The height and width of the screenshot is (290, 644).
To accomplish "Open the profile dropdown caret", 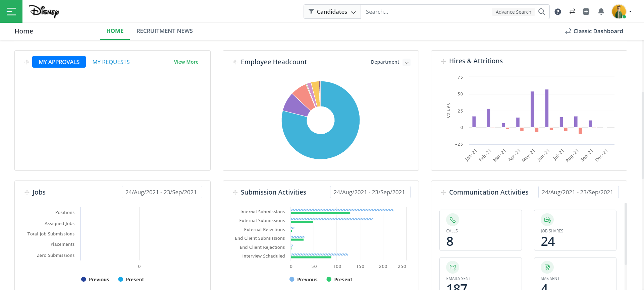I will click(x=631, y=11).
